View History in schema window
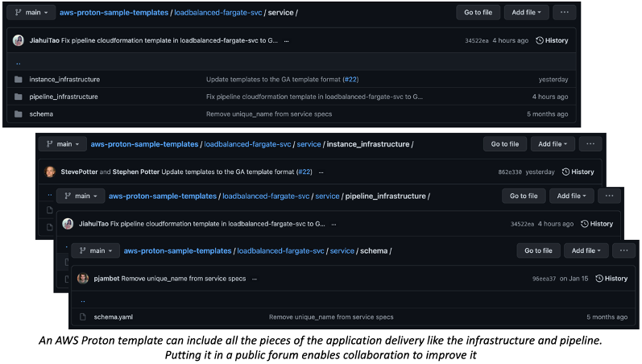 [x=611, y=279]
